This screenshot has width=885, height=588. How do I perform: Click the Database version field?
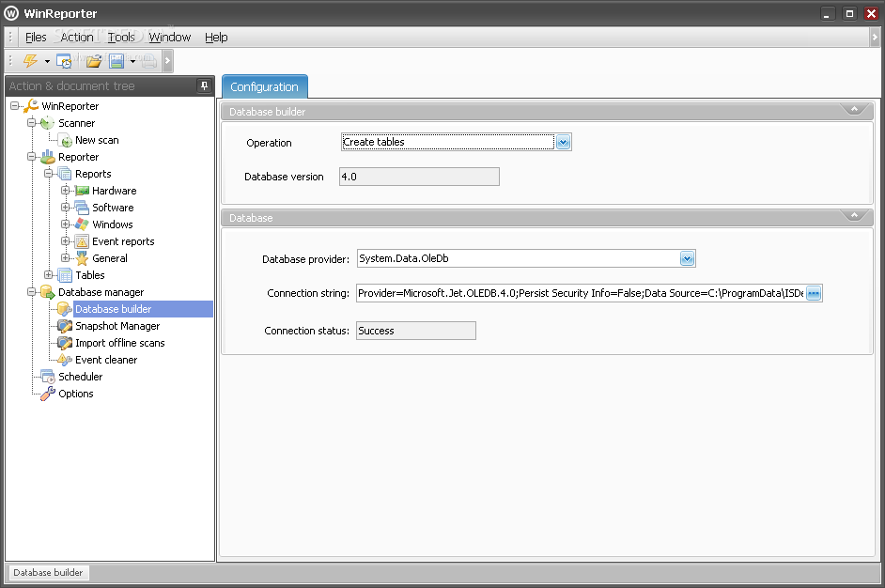tap(419, 177)
